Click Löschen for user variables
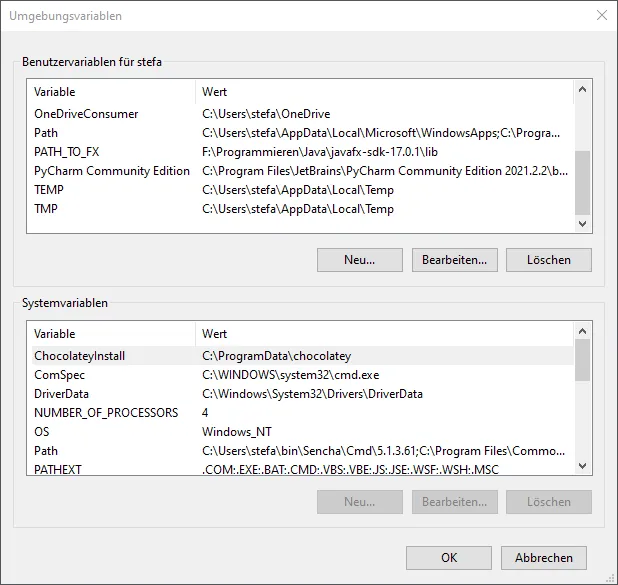The height and width of the screenshot is (585, 618). [x=548, y=260]
